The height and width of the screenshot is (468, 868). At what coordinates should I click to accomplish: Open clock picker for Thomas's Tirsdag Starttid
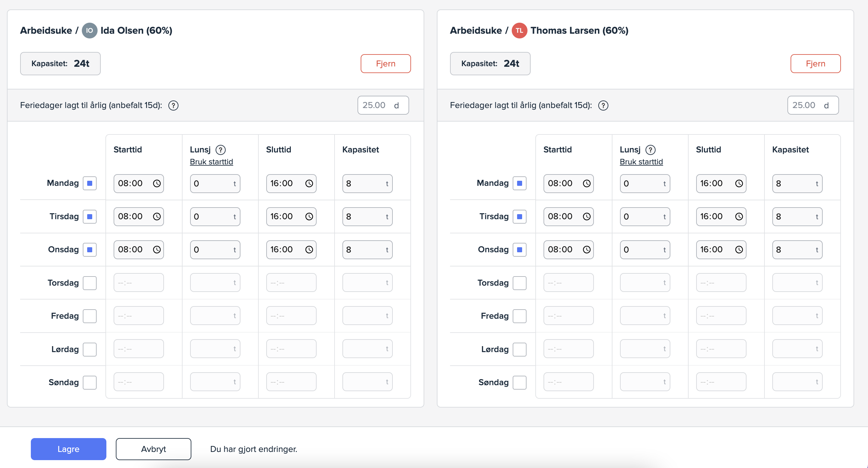(587, 216)
